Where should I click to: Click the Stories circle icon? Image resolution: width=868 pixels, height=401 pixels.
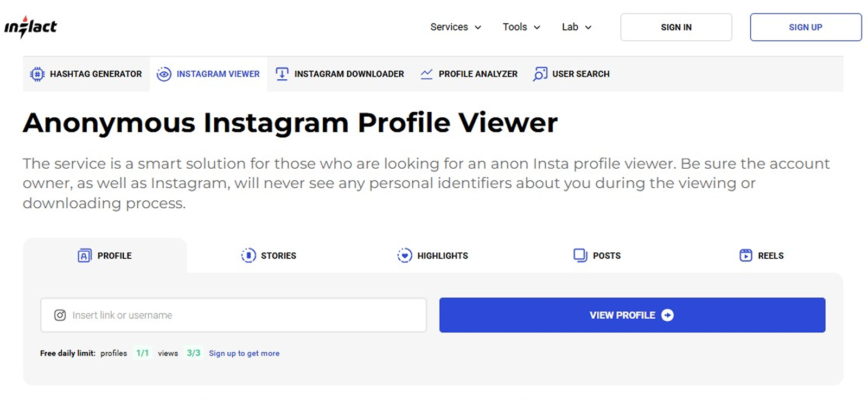pyautogui.click(x=248, y=255)
